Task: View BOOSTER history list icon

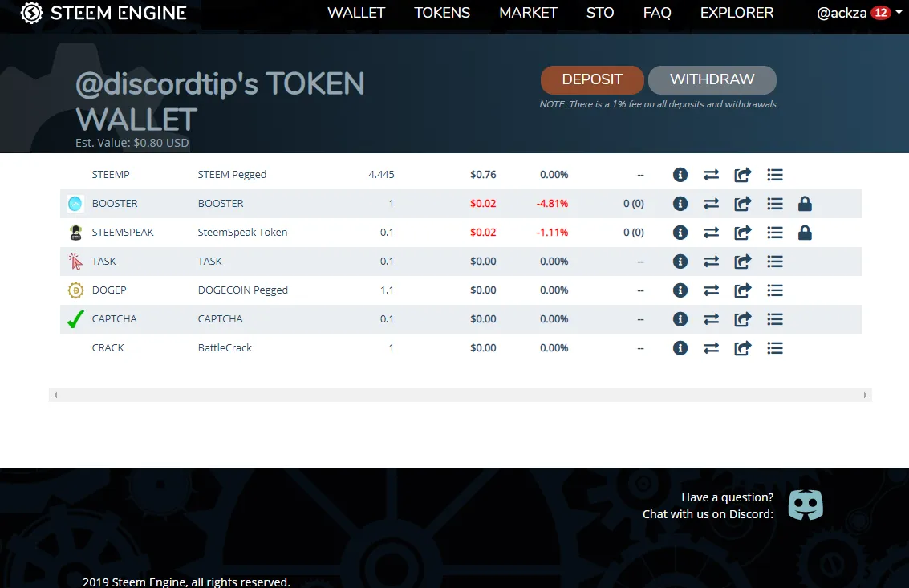Action: 775,204
